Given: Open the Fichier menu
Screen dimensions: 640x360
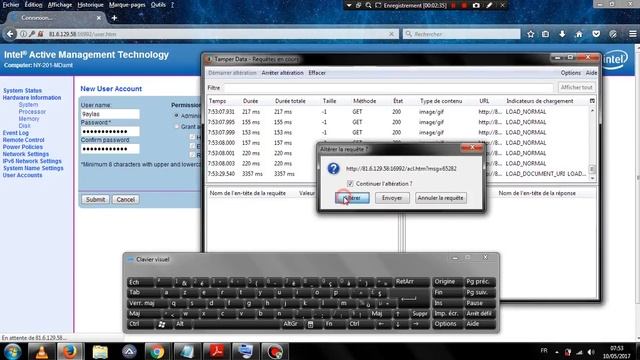Looking at the screenshot, I should pyautogui.click(x=11, y=5).
